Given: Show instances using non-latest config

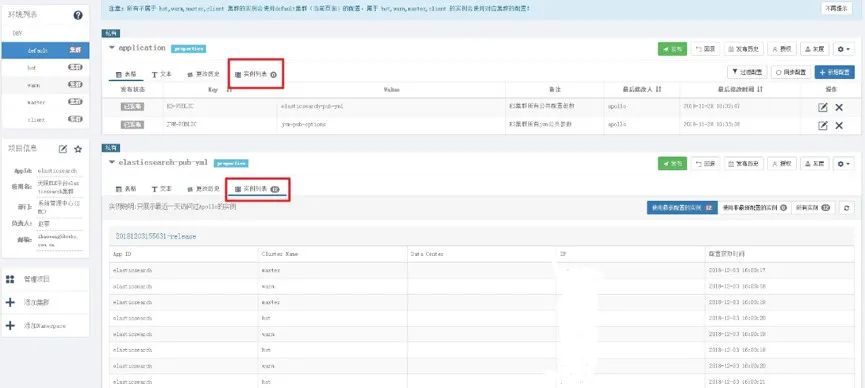Looking at the screenshot, I should coord(754,208).
